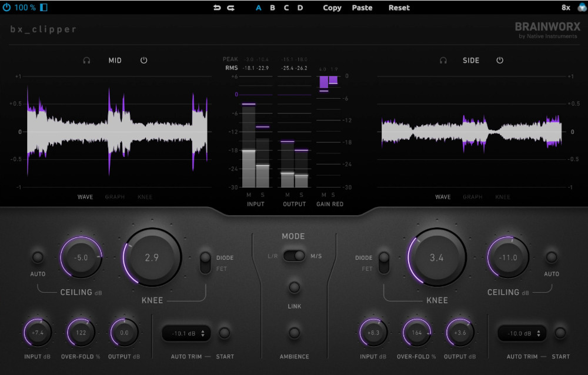Select preset slot B

(x=272, y=8)
